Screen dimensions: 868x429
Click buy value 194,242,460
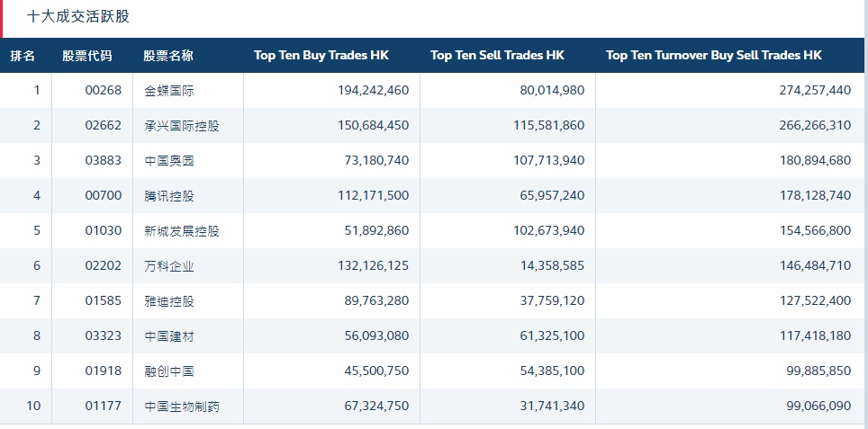click(373, 91)
